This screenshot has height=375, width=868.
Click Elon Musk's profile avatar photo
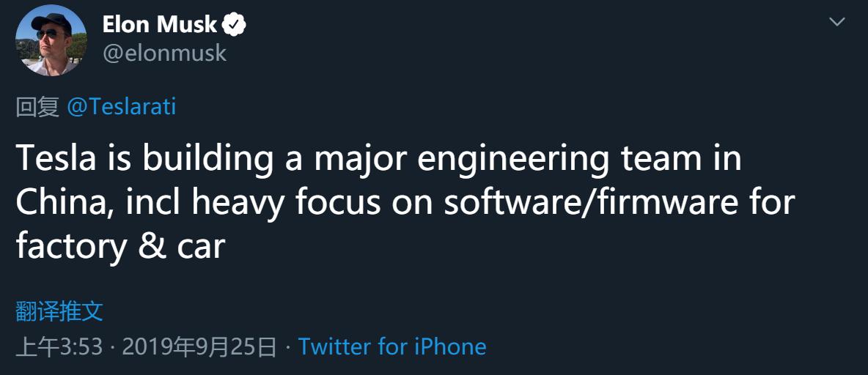coord(50,41)
